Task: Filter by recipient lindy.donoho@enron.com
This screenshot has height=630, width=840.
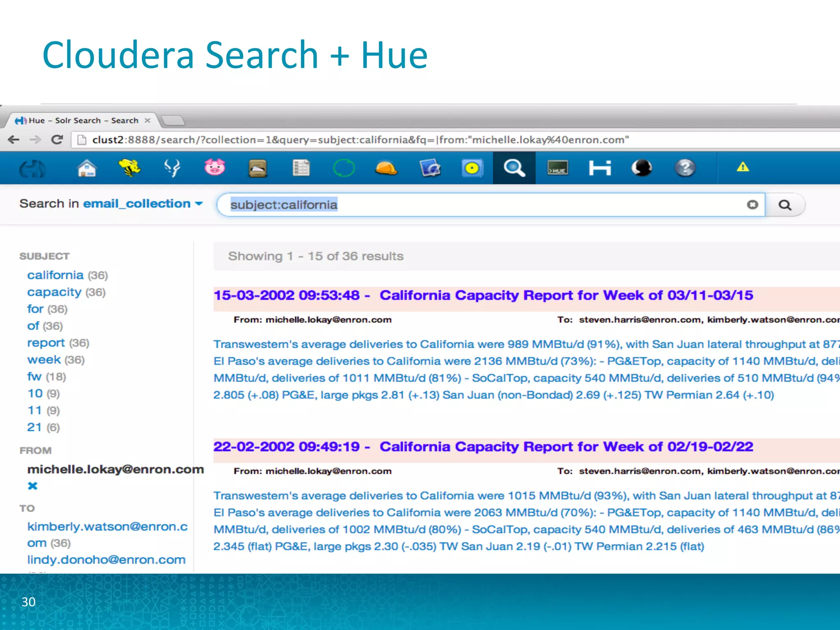Action: click(106, 560)
